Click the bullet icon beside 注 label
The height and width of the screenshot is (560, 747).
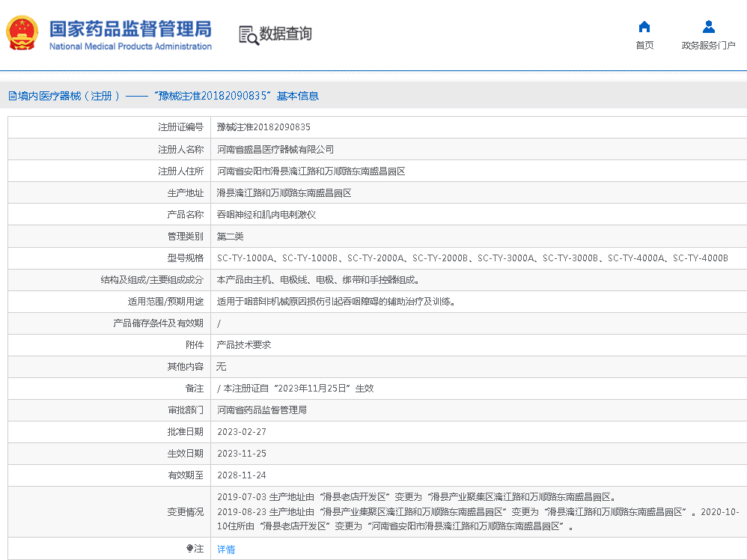pos(190,549)
